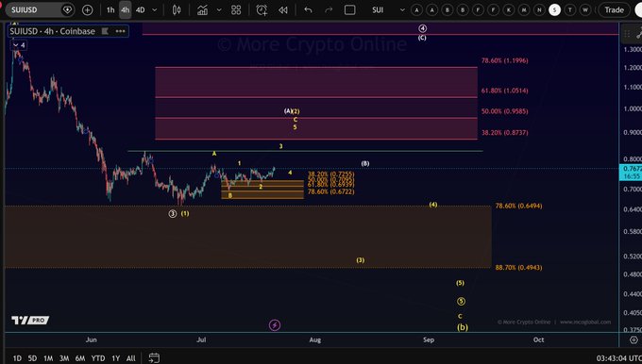Screen dimensions: 642x364
Task: Switch to the T layout circle
Action: pos(570,9)
